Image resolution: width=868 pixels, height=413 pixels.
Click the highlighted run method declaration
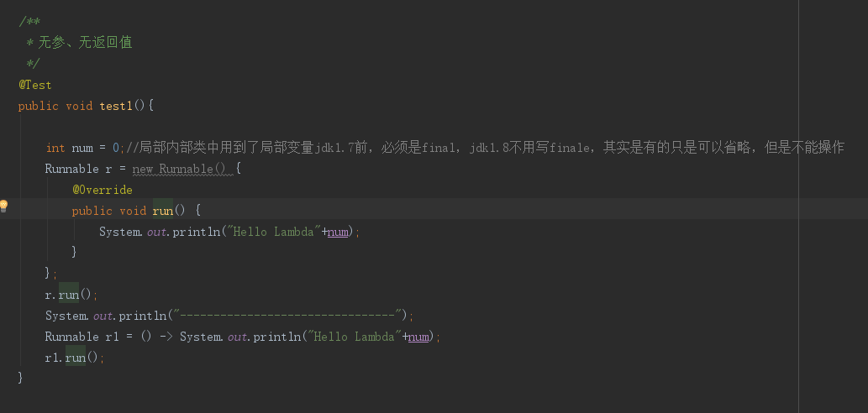[x=163, y=211]
